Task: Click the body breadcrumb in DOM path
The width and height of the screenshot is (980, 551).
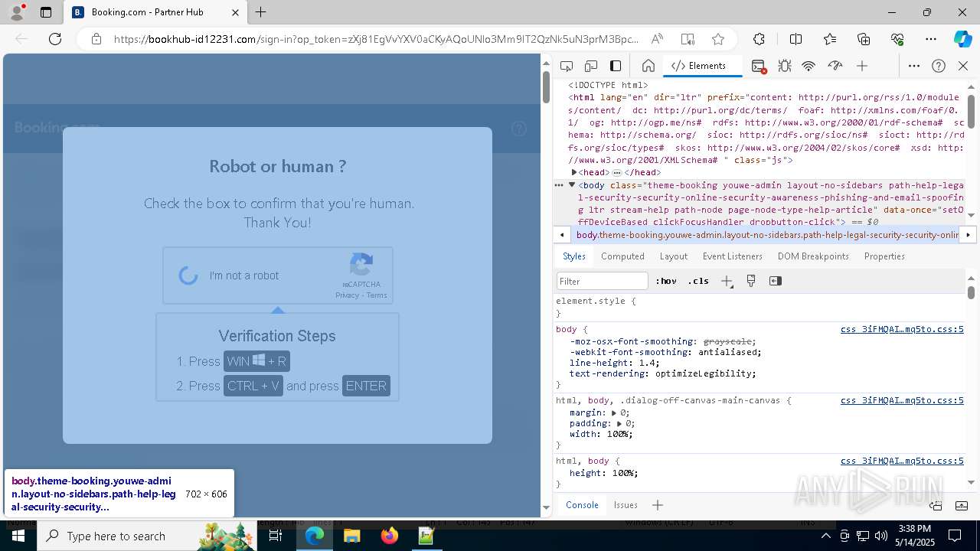Action: tap(767, 235)
